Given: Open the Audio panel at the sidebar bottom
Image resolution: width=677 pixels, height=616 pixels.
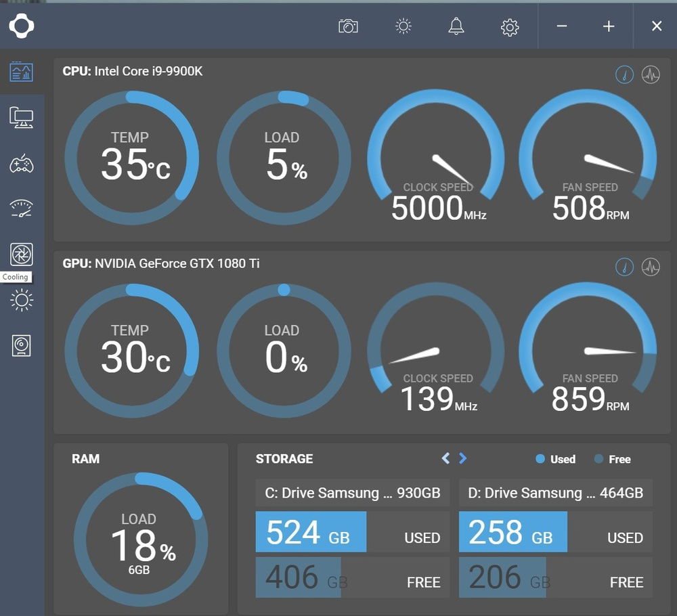Looking at the screenshot, I should point(21,345).
